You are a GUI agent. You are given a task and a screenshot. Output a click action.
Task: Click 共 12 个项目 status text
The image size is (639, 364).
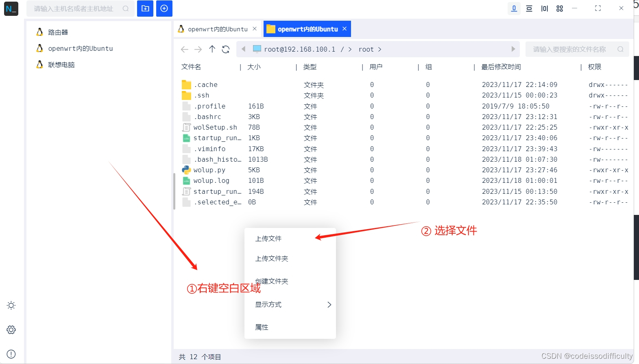click(x=200, y=357)
